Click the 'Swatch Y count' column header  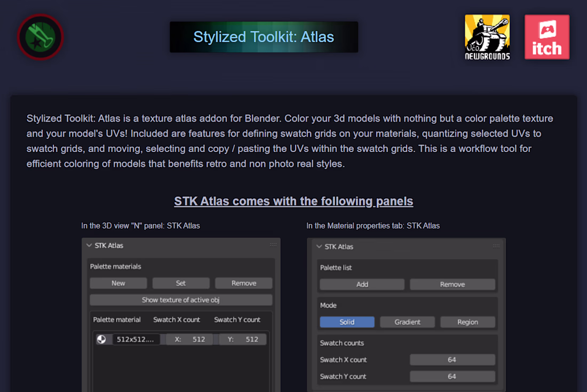tap(237, 320)
